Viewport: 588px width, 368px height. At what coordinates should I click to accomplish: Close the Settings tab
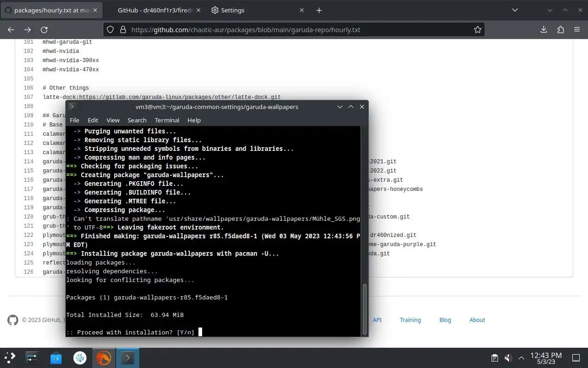(x=302, y=10)
